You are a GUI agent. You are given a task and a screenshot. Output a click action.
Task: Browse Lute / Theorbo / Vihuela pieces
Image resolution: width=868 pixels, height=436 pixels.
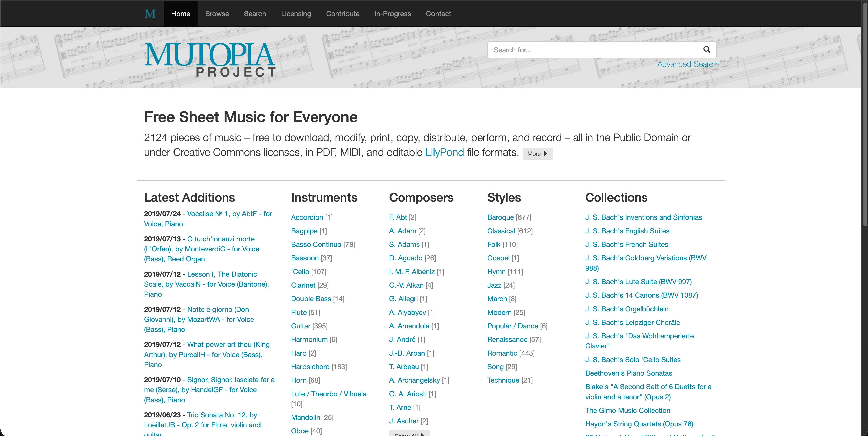329,394
